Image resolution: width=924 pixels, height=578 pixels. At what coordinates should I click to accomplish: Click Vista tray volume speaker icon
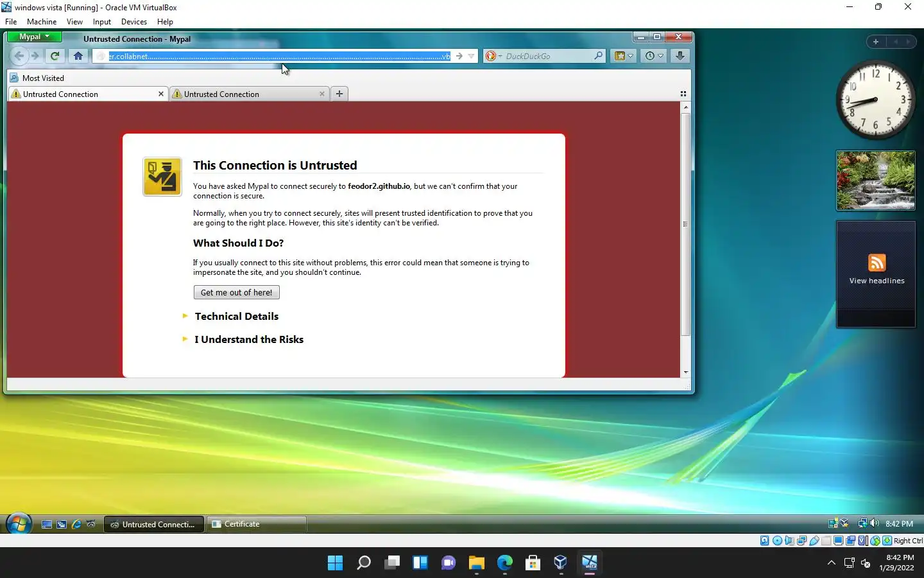click(x=874, y=523)
